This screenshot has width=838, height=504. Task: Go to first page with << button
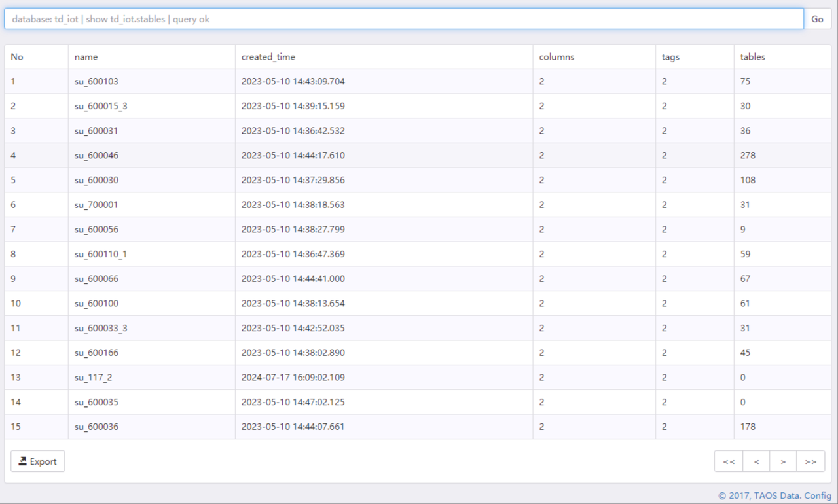click(729, 461)
